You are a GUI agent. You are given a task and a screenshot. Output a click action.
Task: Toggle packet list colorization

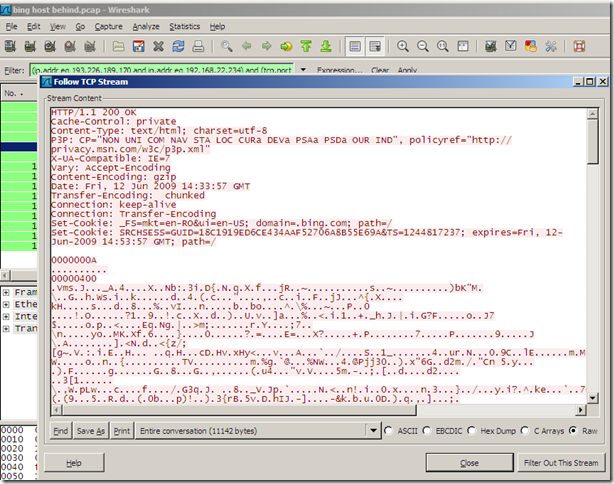tap(355, 46)
